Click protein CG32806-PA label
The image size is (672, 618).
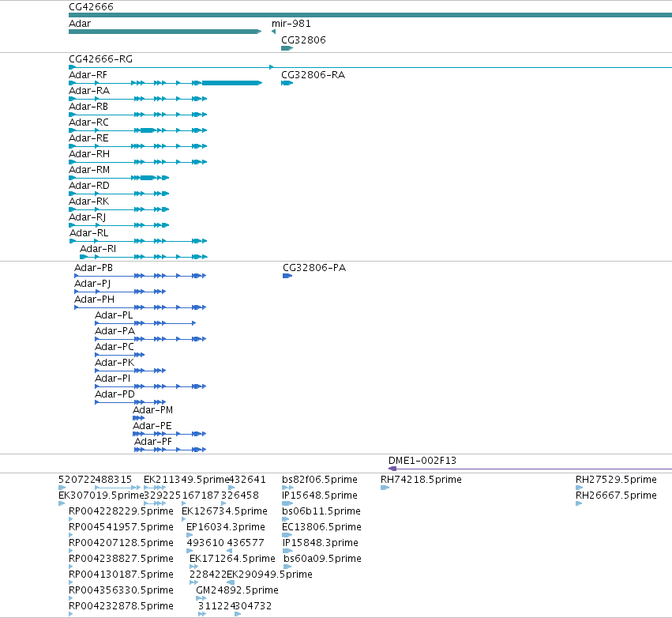314,268
